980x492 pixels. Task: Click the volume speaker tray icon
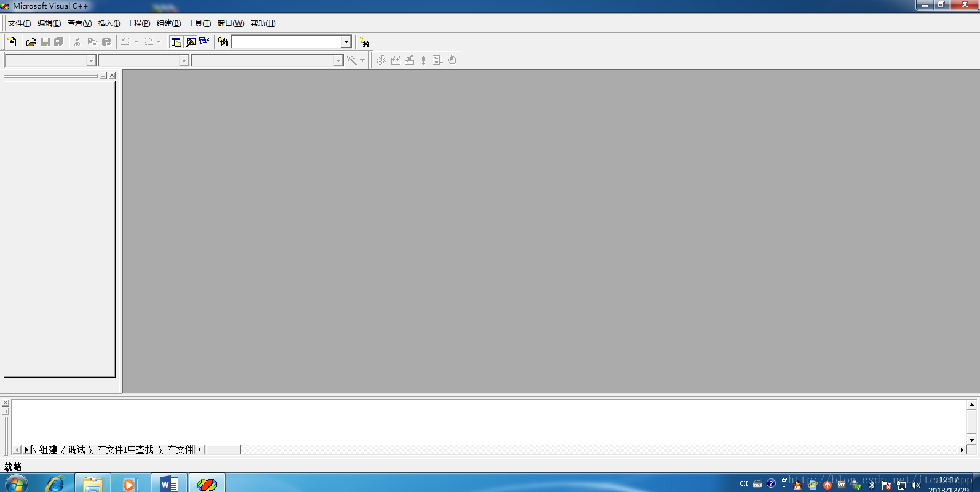[x=915, y=485]
